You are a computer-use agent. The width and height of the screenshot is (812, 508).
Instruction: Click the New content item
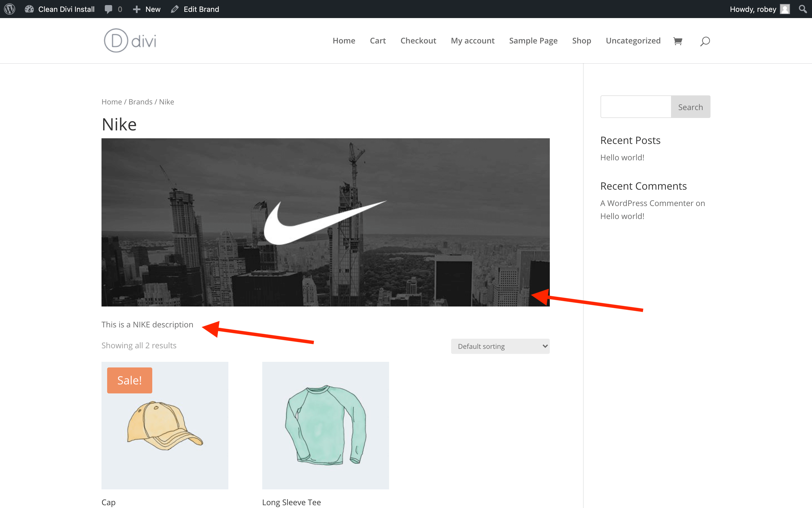click(147, 9)
